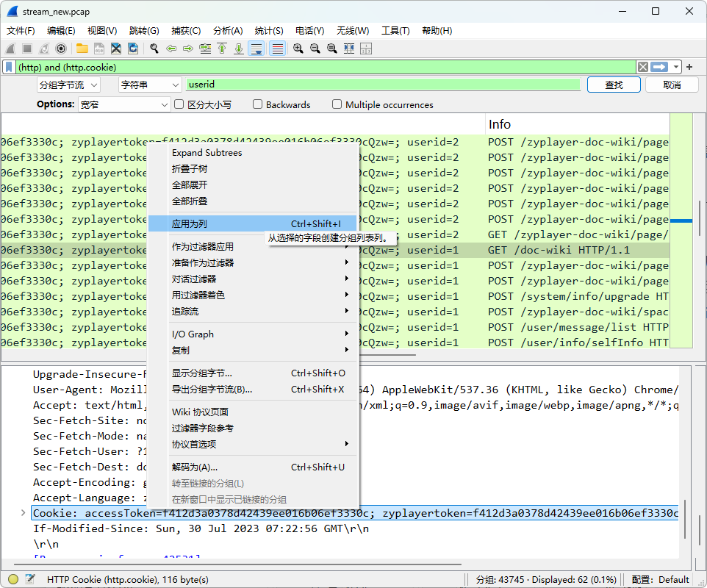The width and height of the screenshot is (707, 588).
Task: Click go to specified packet icon
Action: point(205,49)
